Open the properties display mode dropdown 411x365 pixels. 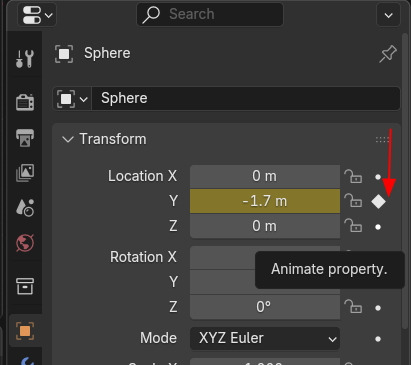tap(37, 15)
